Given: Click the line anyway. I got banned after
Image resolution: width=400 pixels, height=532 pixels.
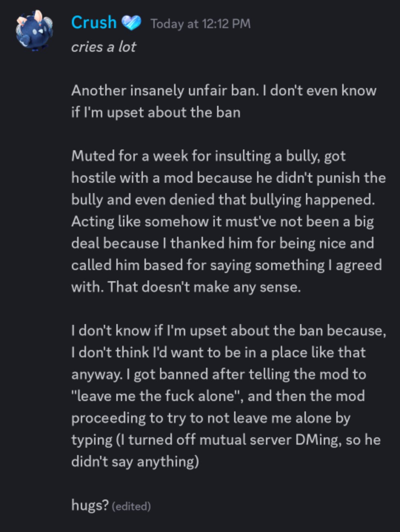Looking at the screenshot, I should coord(219,374).
